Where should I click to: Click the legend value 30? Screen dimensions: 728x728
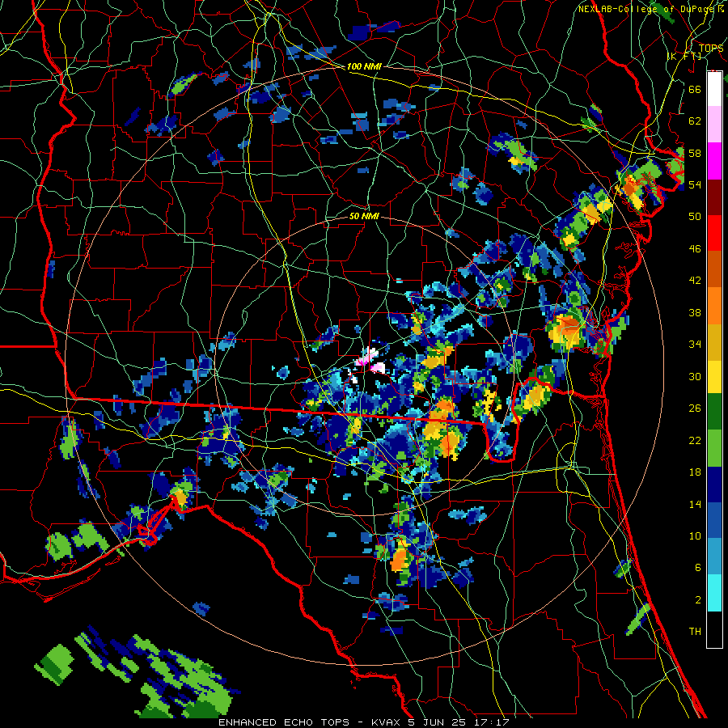click(x=695, y=376)
